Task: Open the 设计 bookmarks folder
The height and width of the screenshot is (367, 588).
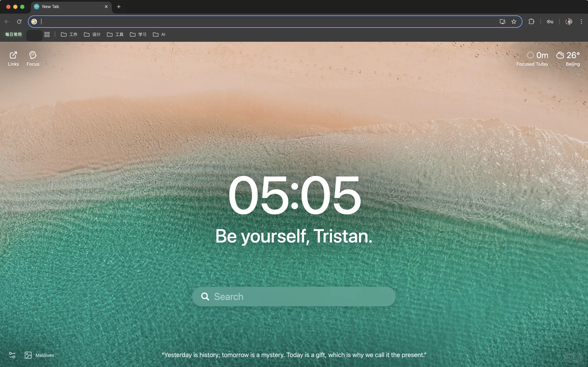Action: (x=92, y=34)
